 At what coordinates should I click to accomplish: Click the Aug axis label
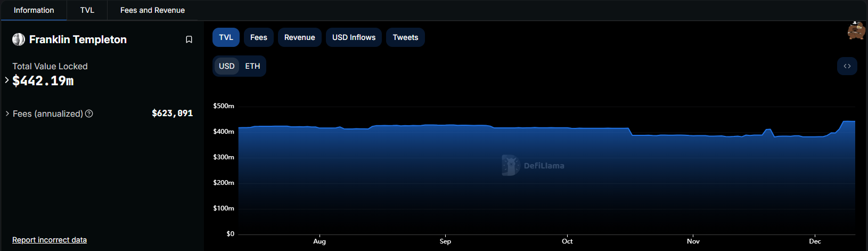320,241
